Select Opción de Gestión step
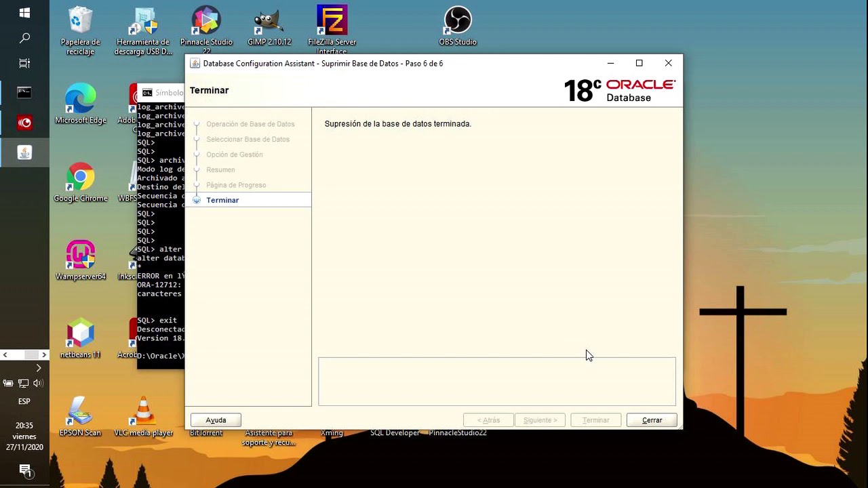Image resolution: width=868 pixels, height=488 pixels. tap(234, 155)
